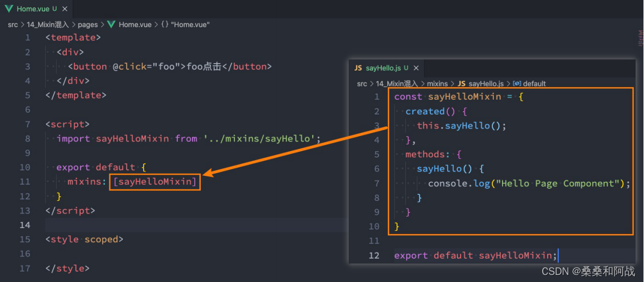Click line number 7 in the sayHello.js gutter
The width and height of the screenshot is (644, 282).
click(377, 183)
